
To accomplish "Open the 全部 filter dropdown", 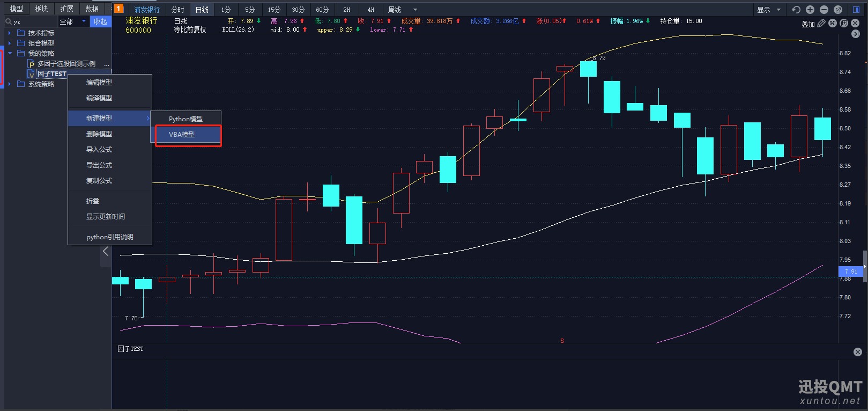I will (73, 21).
